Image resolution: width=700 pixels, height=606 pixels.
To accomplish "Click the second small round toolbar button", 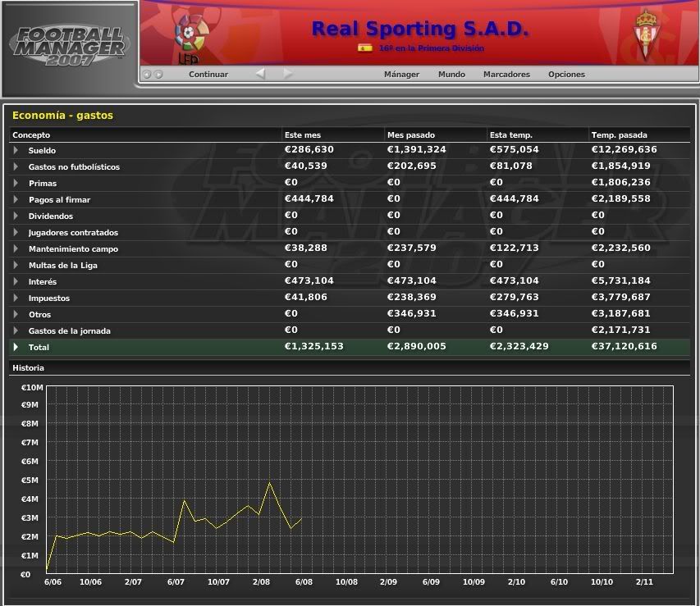I will [x=158, y=75].
